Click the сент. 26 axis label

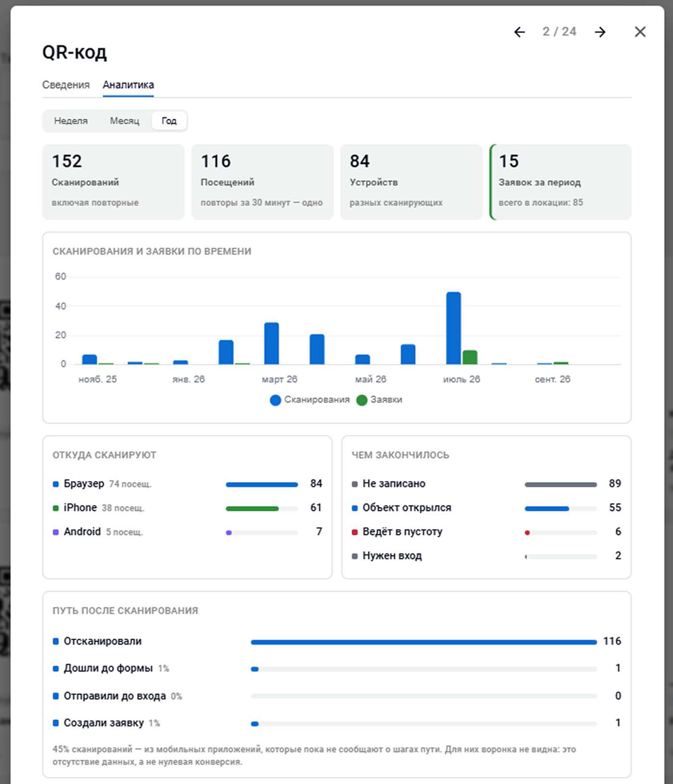point(553,380)
